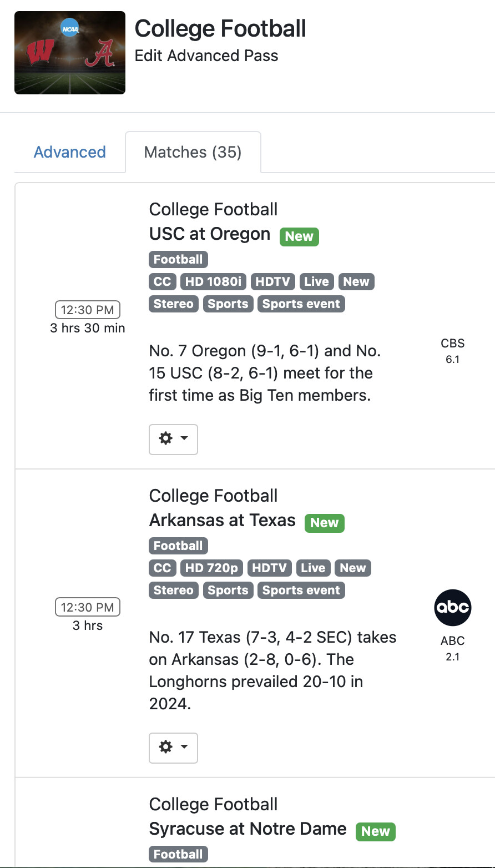Click the CBS 6.1 channel label
Image resolution: width=495 pixels, height=868 pixels.
pyautogui.click(x=452, y=351)
